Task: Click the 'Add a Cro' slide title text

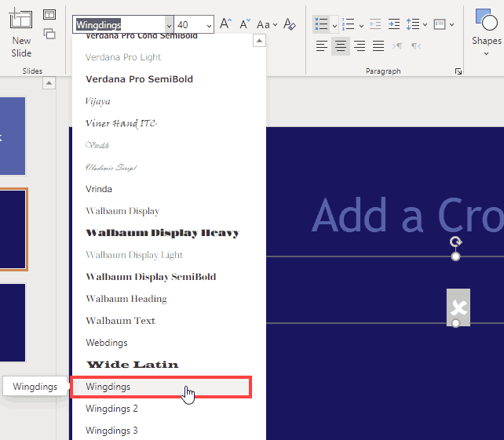Action: pos(407,215)
